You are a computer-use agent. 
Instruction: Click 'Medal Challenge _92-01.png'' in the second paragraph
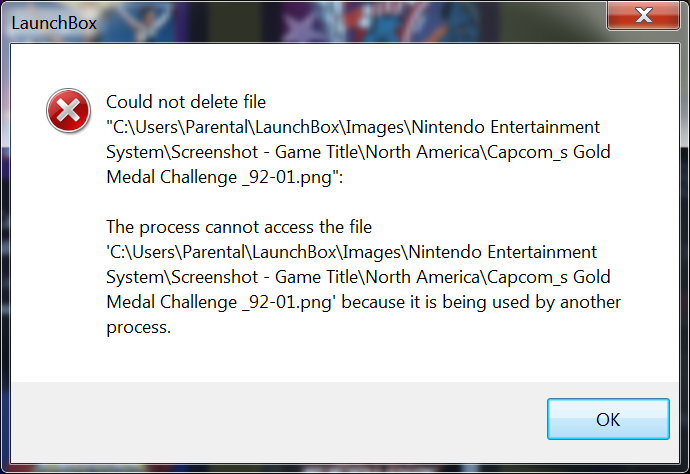tap(221, 302)
